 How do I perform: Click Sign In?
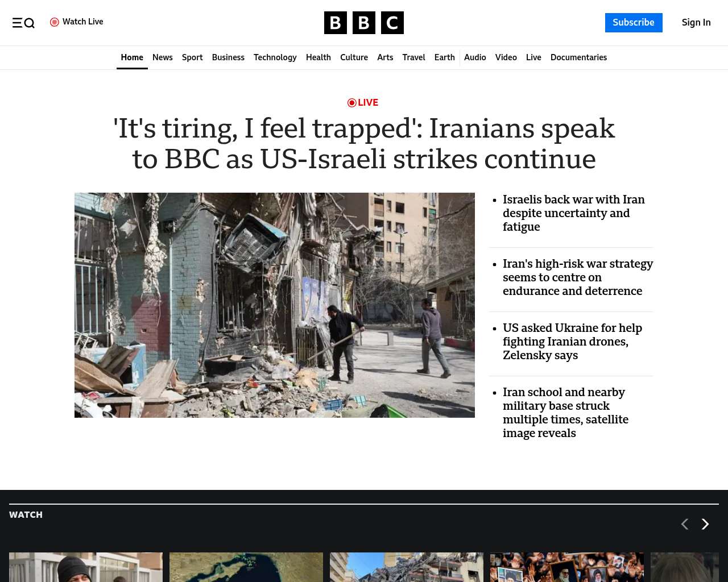click(x=696, y=23)
